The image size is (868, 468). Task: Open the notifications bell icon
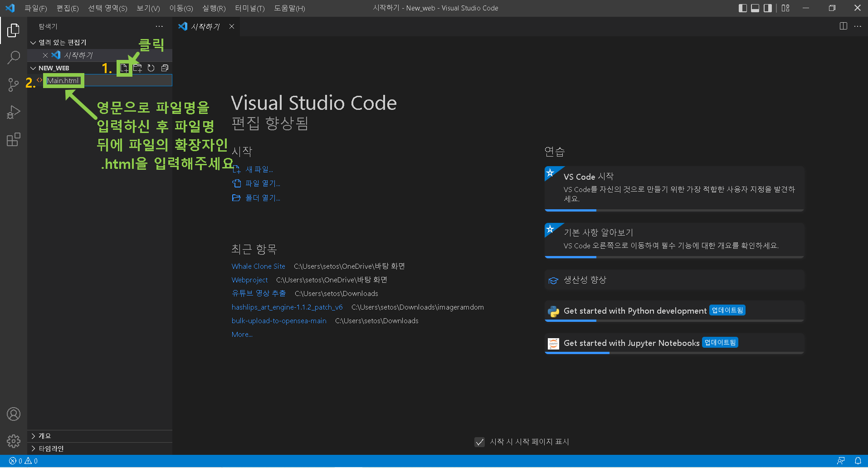(x=858, y=461)
